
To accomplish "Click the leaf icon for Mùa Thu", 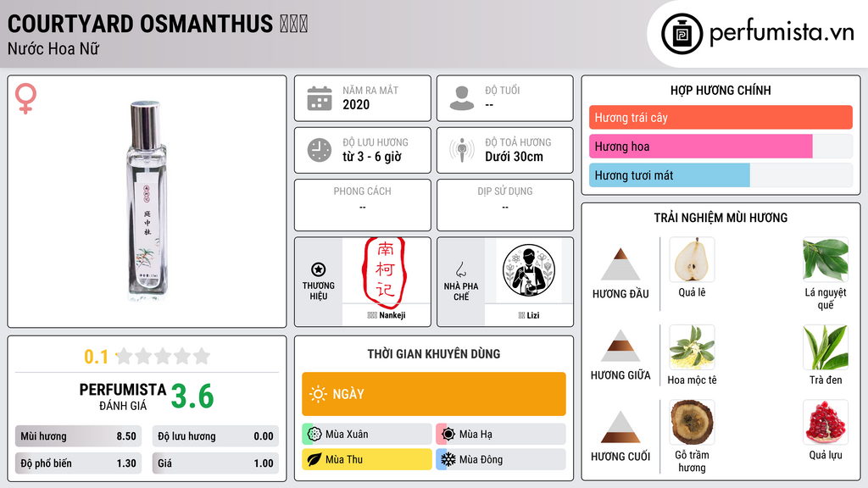I will pos(314,459).
